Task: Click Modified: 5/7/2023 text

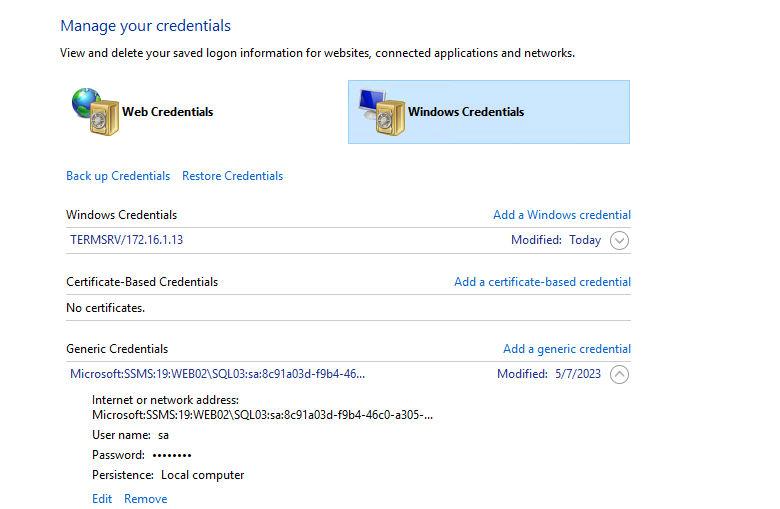Action: (549, 374)
